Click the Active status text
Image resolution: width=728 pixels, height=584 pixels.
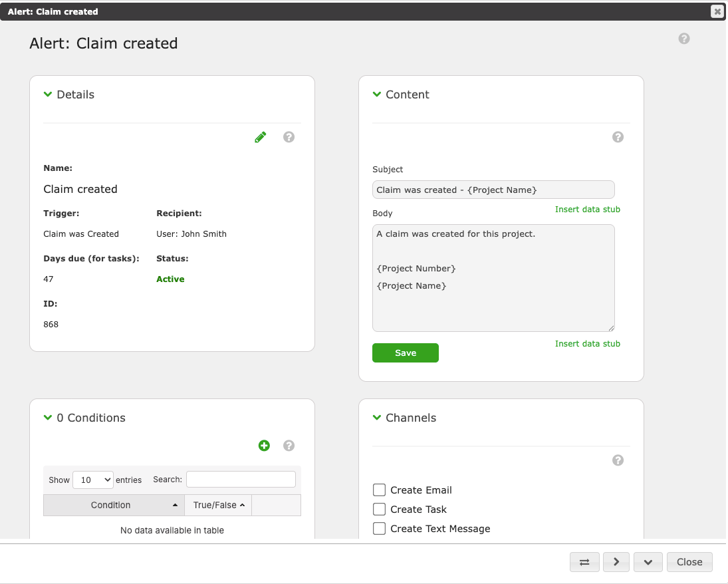pyautogui.click(x=170, y=279)
